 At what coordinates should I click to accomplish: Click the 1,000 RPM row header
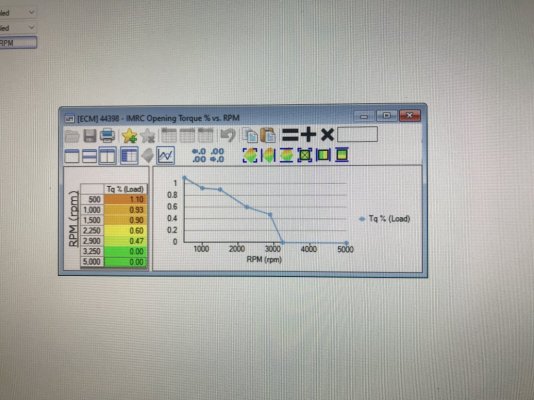pyautogui.click(x=92, y=210)
